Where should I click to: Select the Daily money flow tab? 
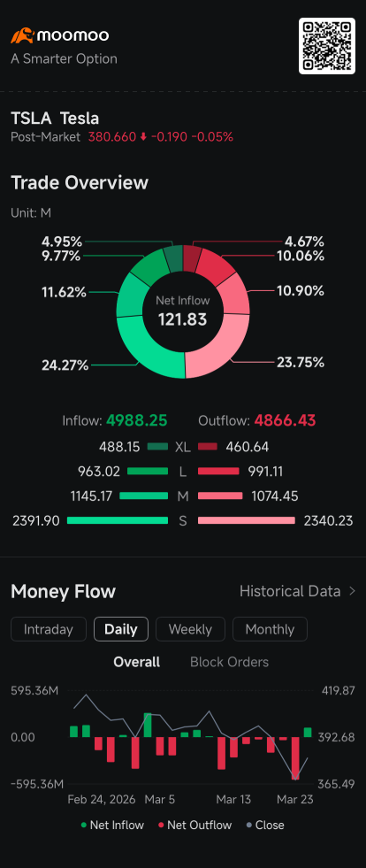121,629
